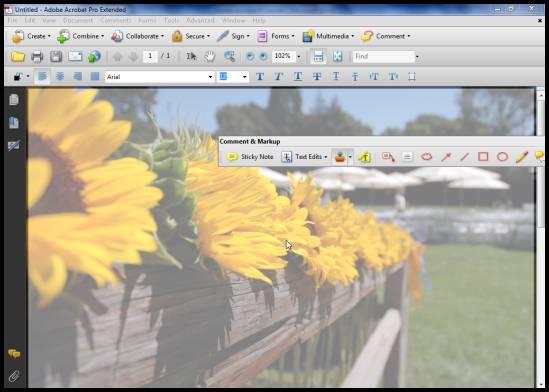Select the Highlight Text tool
The width and height of the screenshot is (549, 392).
click(364, 157)
